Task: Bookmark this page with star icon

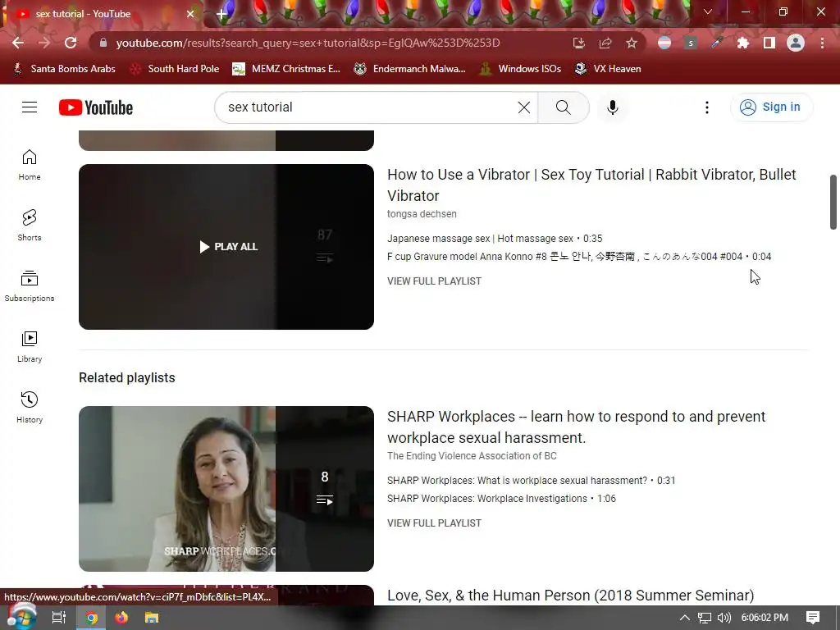Action: [x=632, y=43]
